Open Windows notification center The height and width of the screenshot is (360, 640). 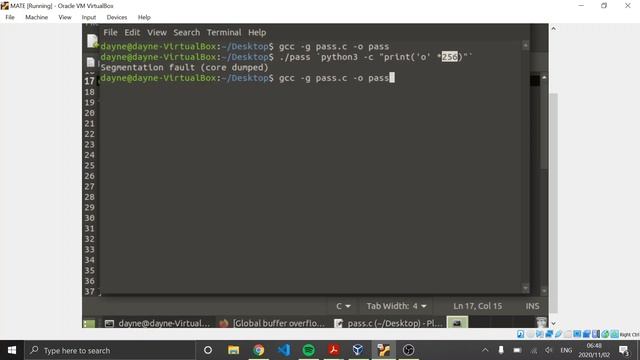click(x=624, y=350)
